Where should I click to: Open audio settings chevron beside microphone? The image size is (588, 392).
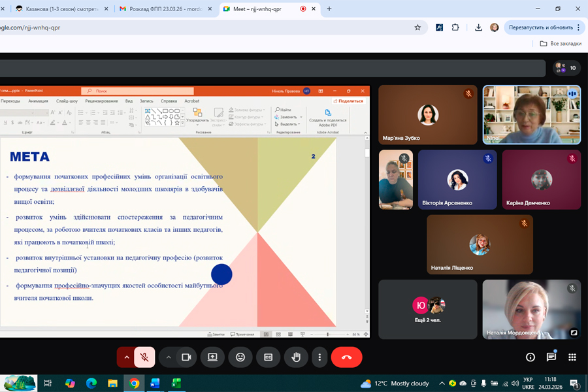(x=126, y=357)
